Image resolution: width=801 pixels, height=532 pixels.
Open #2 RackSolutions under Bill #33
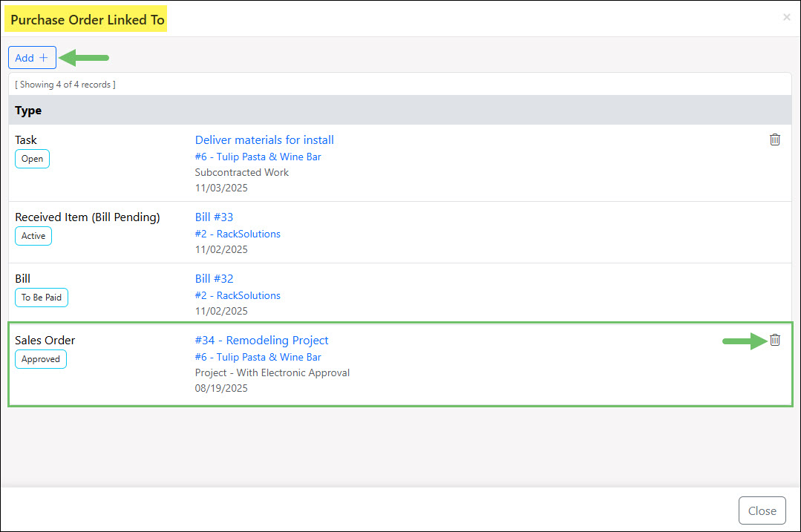pyautogui.click(x=238, y=233)
